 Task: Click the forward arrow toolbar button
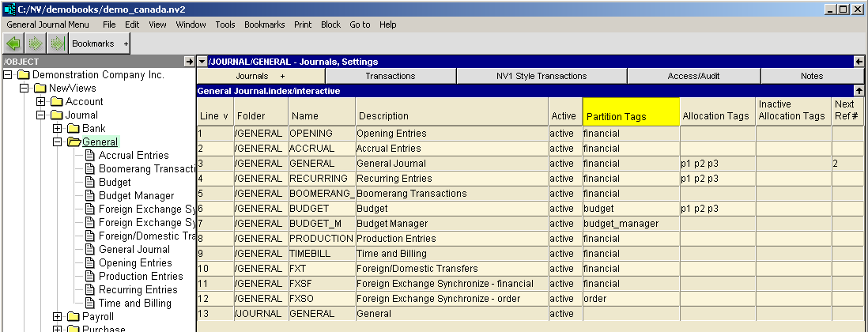(35, 43)
